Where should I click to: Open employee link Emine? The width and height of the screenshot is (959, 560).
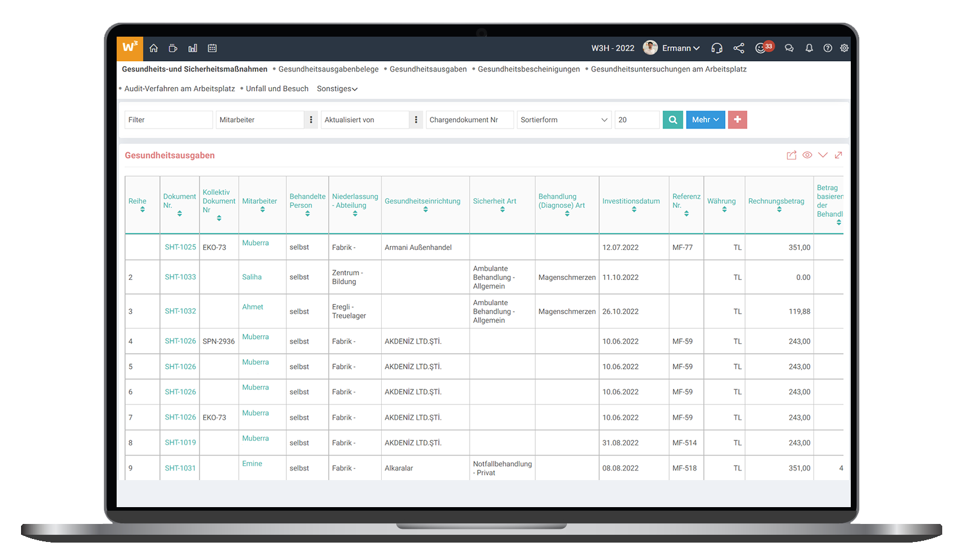252,464
